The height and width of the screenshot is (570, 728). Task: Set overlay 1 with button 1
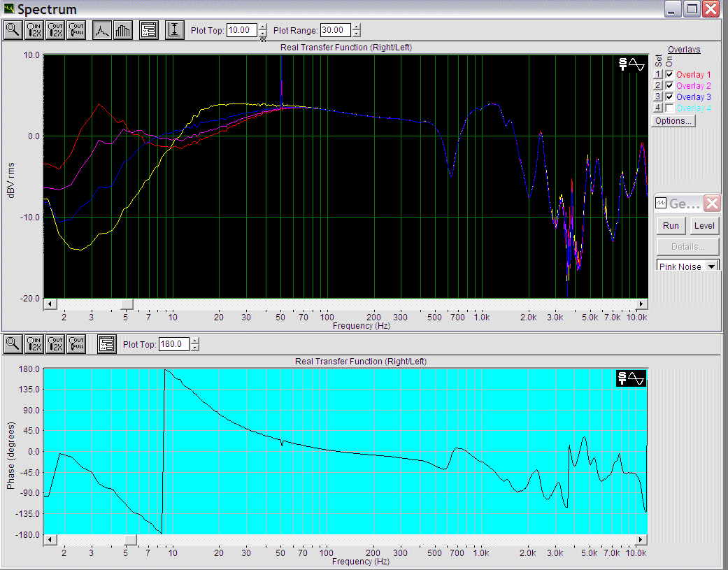click(657, 74)
